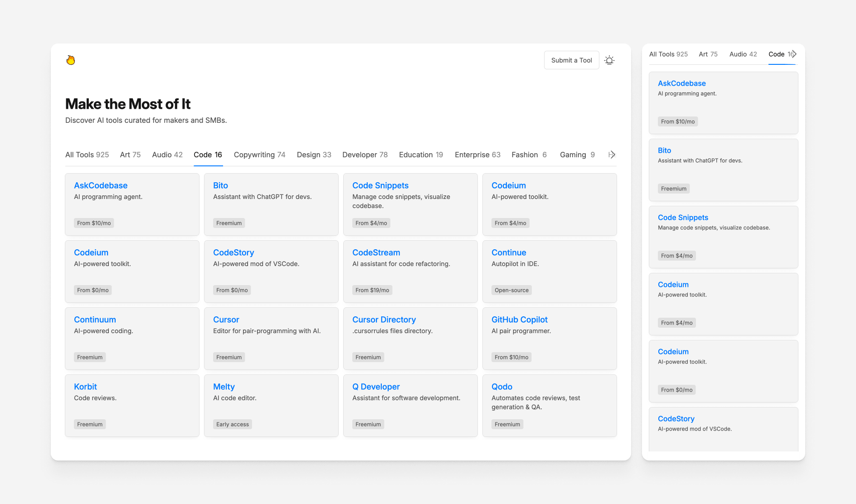Open the Design category tab
856x504 pixels.
click(314, 155)
